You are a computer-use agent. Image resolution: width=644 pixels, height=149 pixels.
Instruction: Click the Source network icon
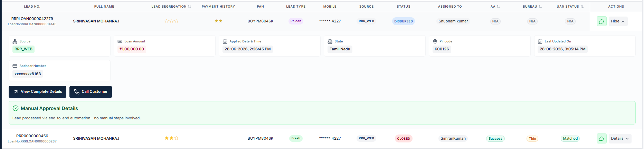click(15, 41)
